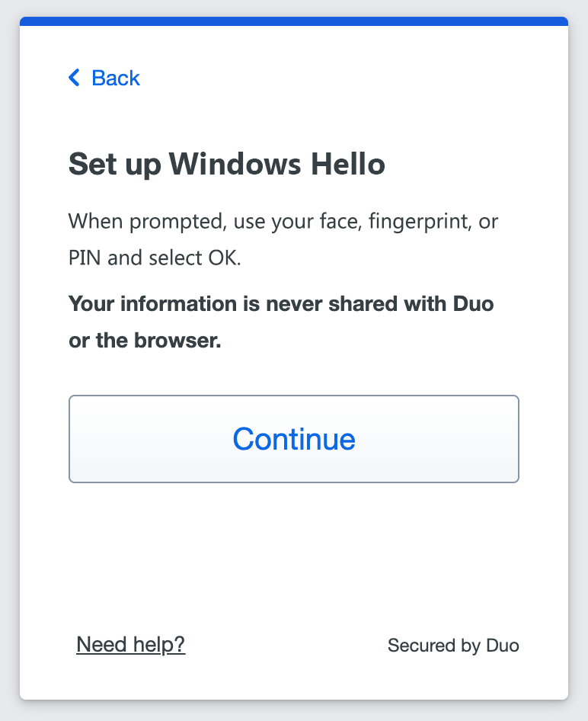The image size is (588, 721).
Task: Open the Need help? link
Action: (131, 645)
